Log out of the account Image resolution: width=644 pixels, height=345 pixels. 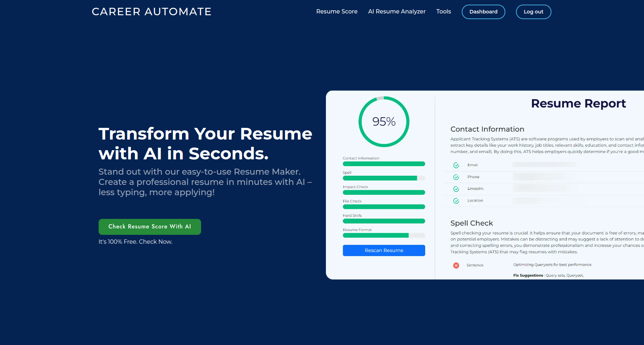[x=533, y=12]
